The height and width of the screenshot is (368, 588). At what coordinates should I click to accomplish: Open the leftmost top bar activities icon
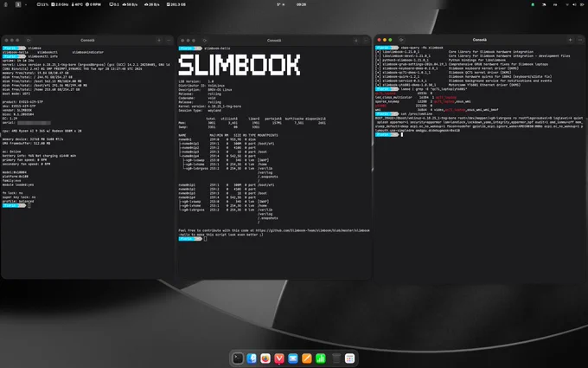[x=6, y=4]
